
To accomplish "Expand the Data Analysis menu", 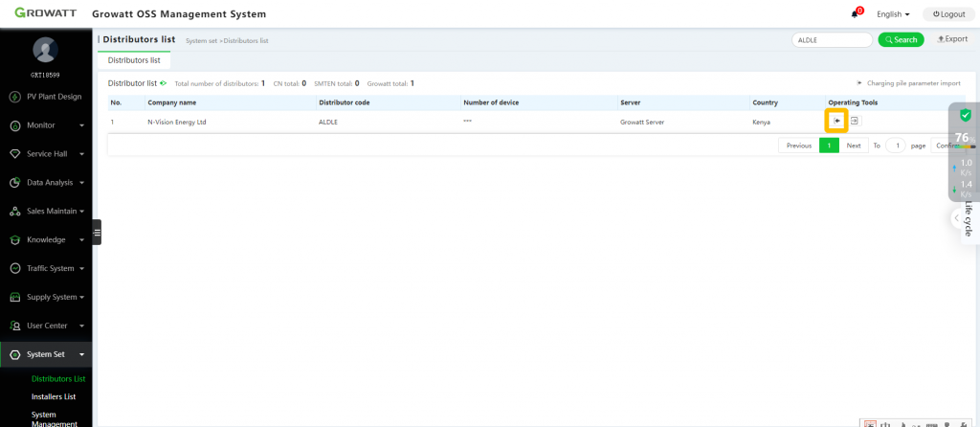I will (x=46, y=183).
